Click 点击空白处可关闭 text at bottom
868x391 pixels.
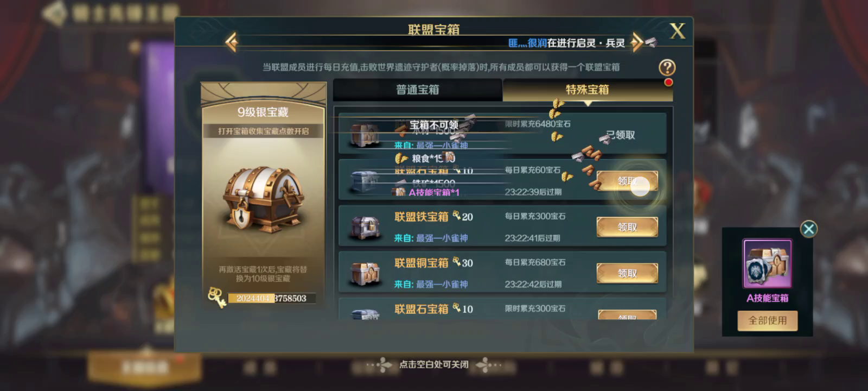point(434,364)
